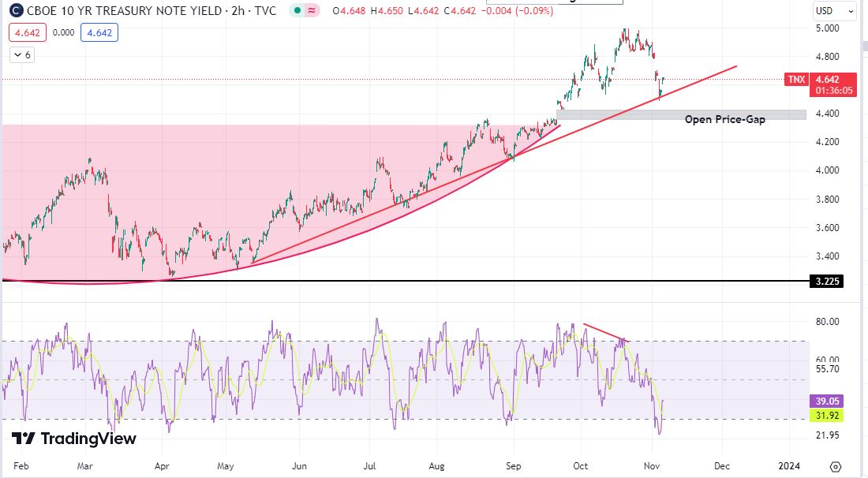The width and height of the screenshot is (868, 478).
Task: Click the 4.200 price scale label
Action: (x=828, y=142)
